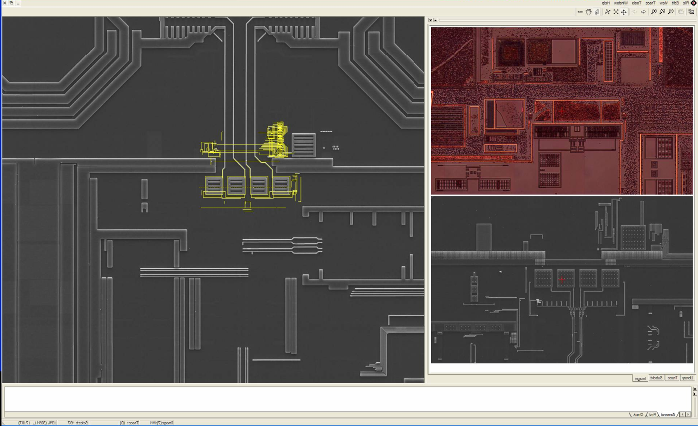Image resolution: width=698 pixels, height=426 pixels.
Task: Open the Help menu
Action: click(606, 3)
